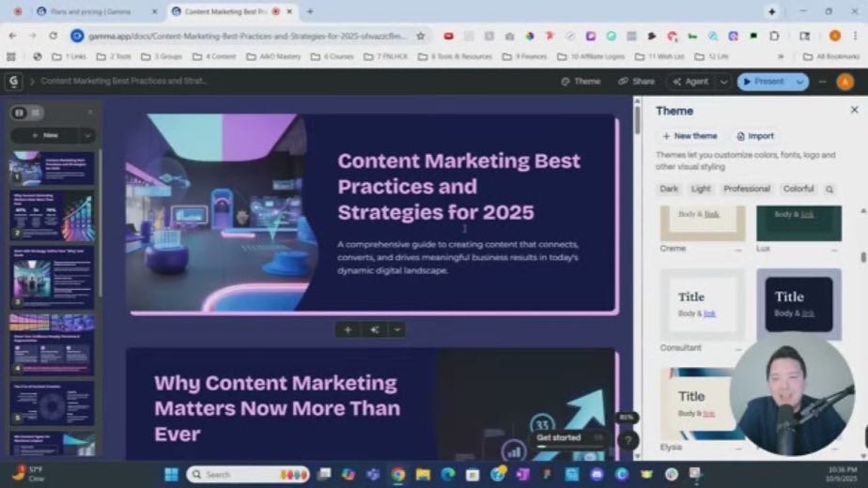Bookmark page with star icon
868x488 pixels.
pyautogui.click(x=420, y=36)
